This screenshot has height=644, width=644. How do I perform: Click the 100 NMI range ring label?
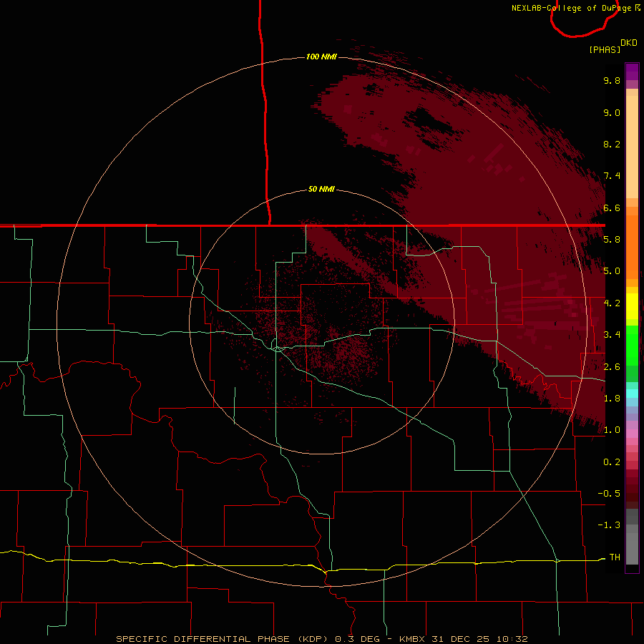pos(321,57)
